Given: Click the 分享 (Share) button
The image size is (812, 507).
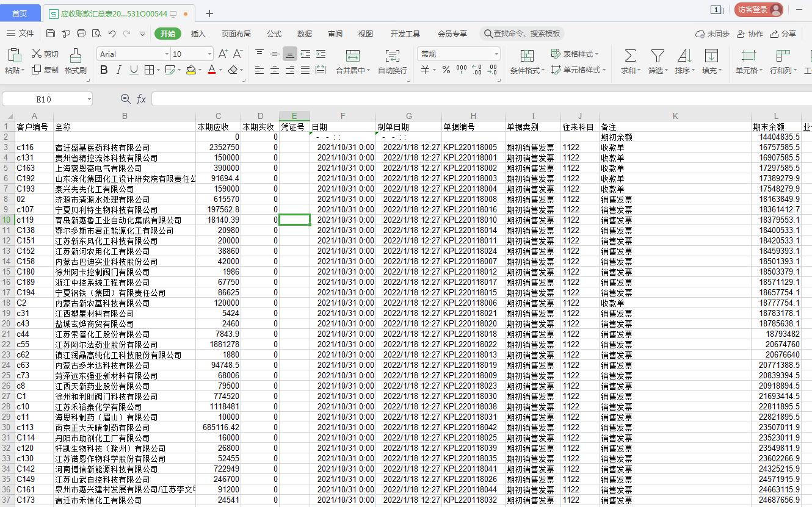Looking at the screenshot, I should click(783, 34).
